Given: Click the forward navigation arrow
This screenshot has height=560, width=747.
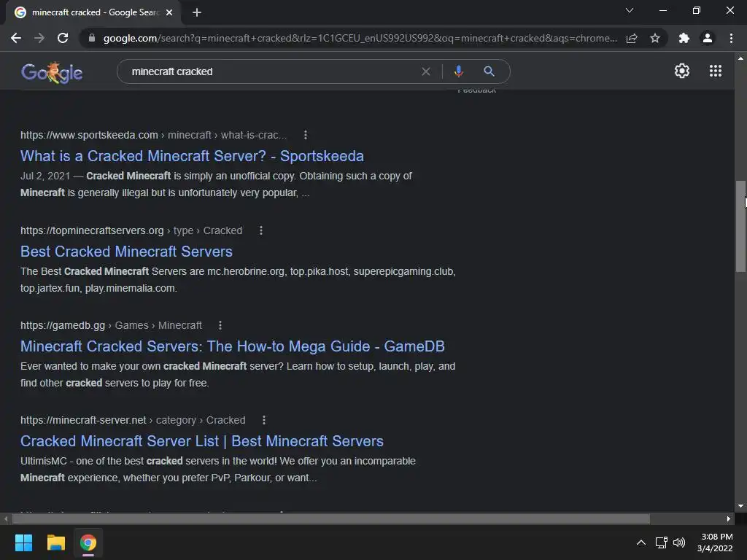Looking at the screenshot, I should click(x=39, y=38).
